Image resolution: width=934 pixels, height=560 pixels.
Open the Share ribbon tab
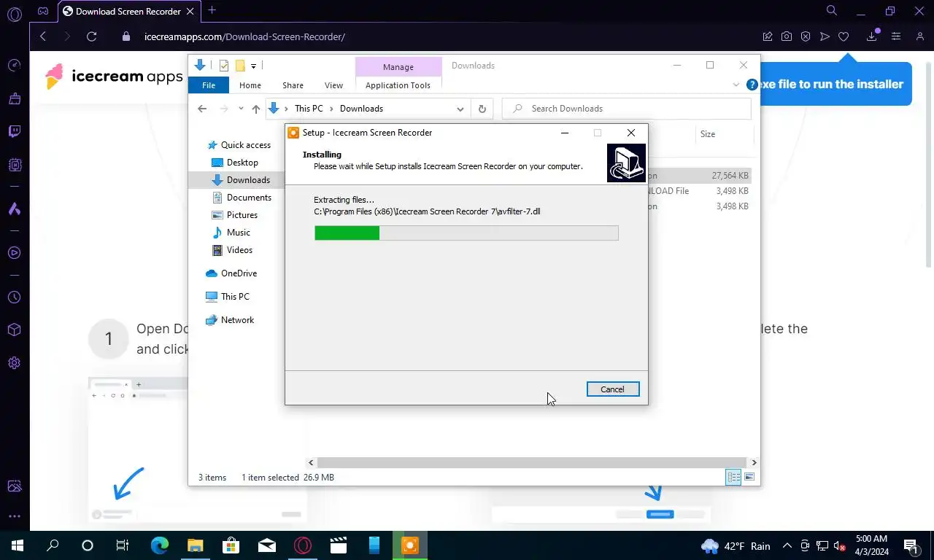click(x=293, y=85)
